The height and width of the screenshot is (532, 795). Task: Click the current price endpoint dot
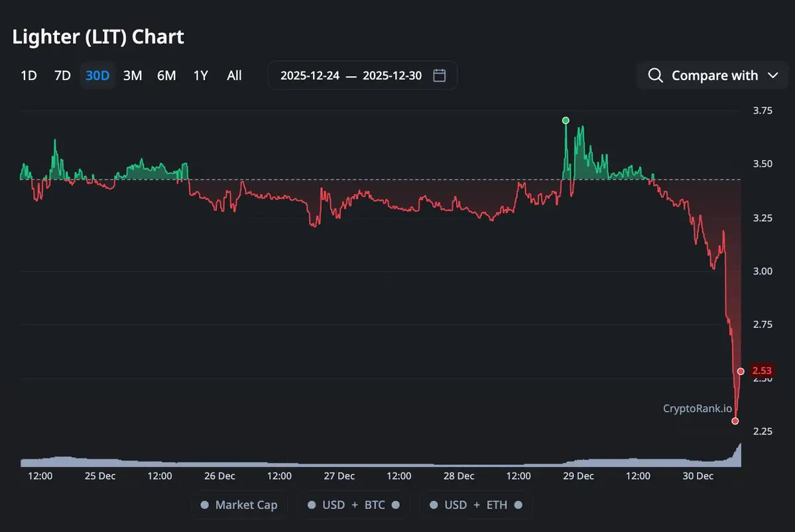[x=741, y=371]
